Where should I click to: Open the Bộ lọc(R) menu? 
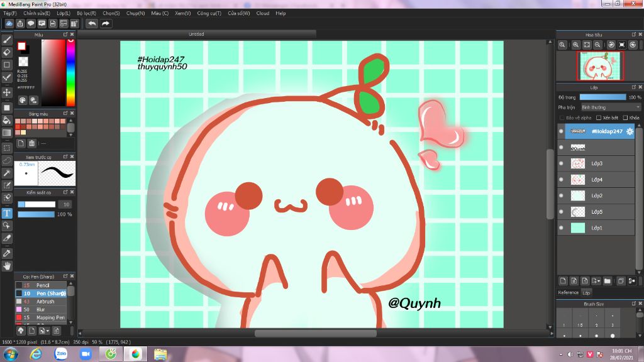[x=86, y=13]
